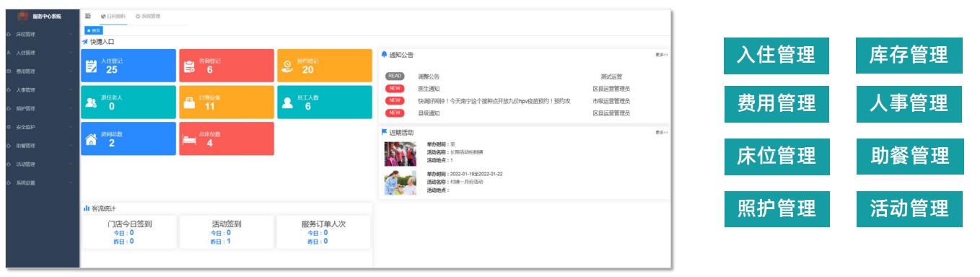Click the 已绑设备 card device icon
The image size is (980, 277).
click(189, 102)
